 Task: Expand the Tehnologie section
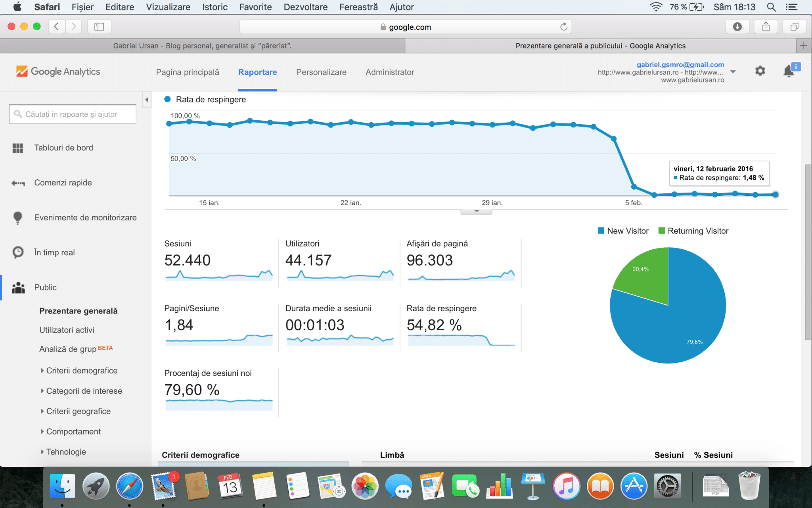click(63, 452)
